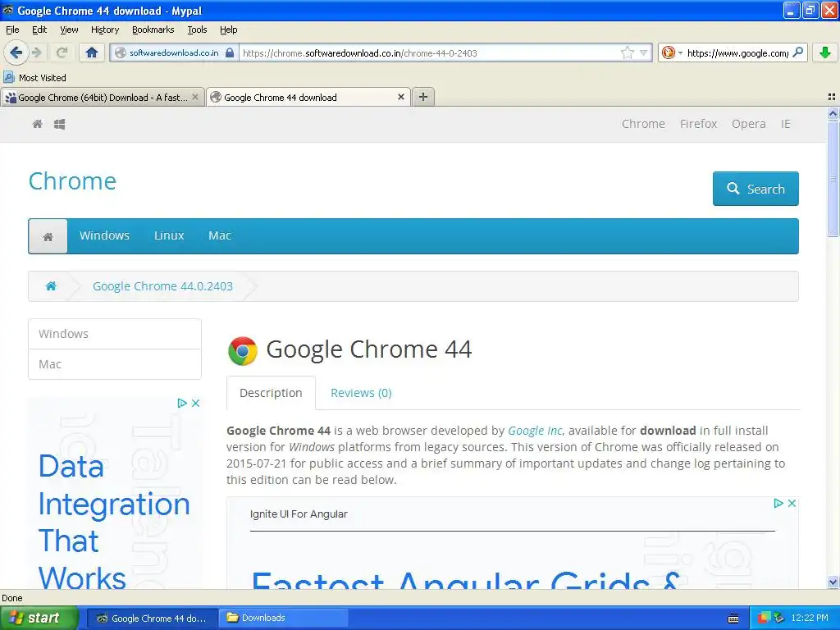The width and height of the screenshot is (840, 630).
Task: Switch to the Downloads taskbar window
Action: [x=283, y=618]
